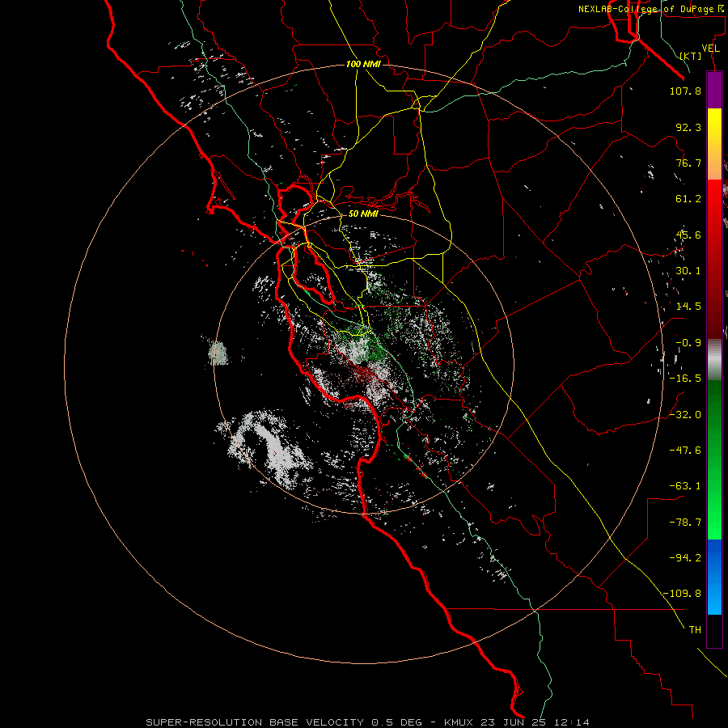The height and width of the screenshot is (728, 728).
Task: Click the 30.1 velocity scale value
Action: click(688, 271)
